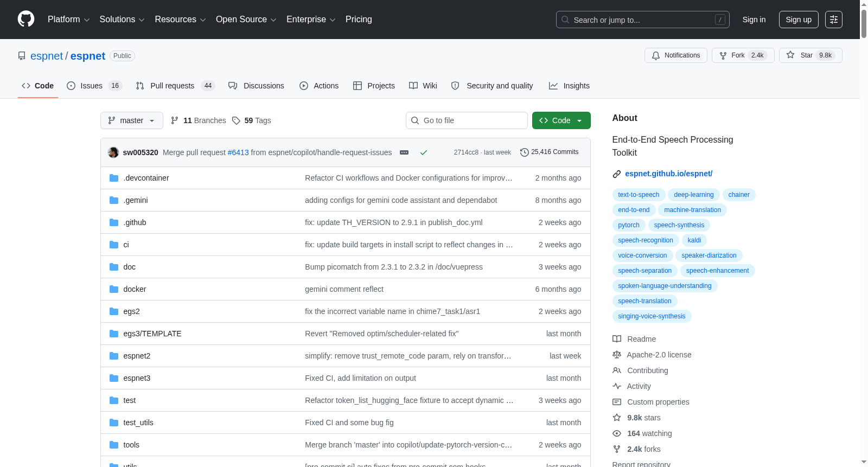Switch to the Wiki tab
The width and height of the screenshot is (868, 467).
coord(423,86)
